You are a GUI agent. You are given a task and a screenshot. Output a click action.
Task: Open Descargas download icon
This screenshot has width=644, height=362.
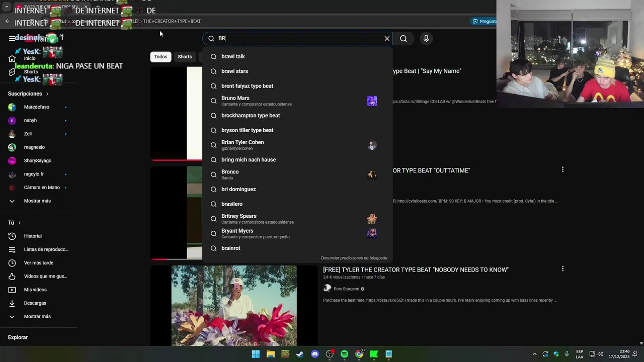[x=12, y=303]
